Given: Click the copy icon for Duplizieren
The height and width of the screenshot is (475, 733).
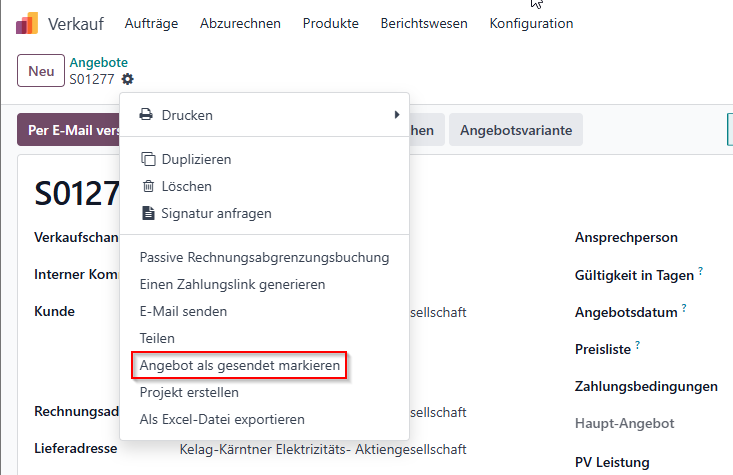Looking at the screenshot, I should click(x=148, y=159).
